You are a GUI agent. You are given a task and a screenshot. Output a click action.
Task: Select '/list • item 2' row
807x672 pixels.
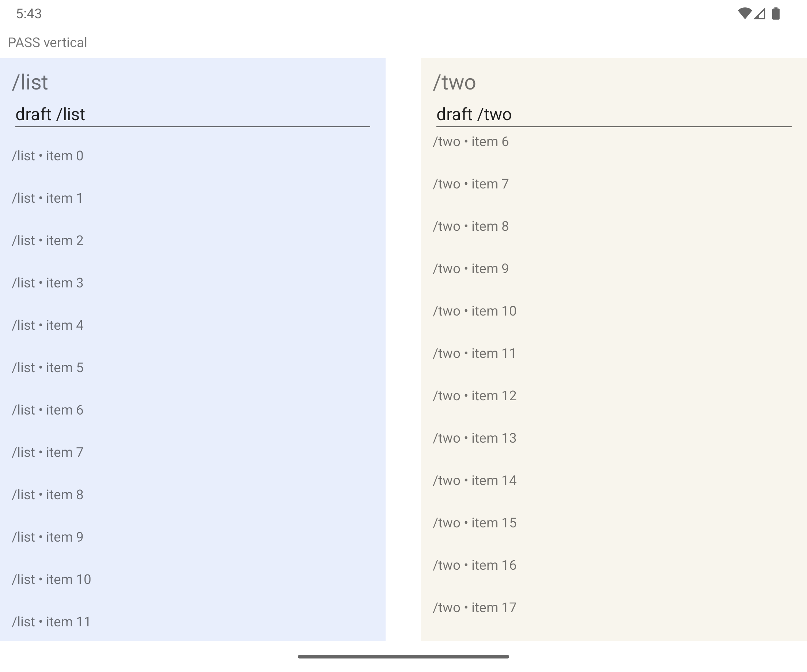point(193,240)
